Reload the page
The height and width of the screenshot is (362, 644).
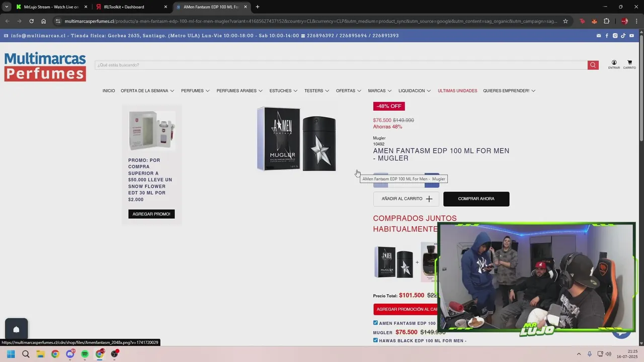pos(31,21)
